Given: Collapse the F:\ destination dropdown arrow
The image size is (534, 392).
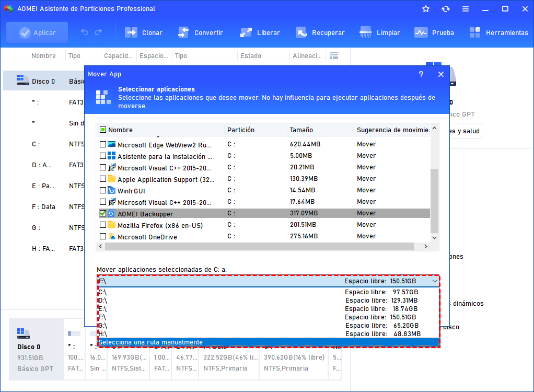Looking at the screenshot, I should pos(435,281).
